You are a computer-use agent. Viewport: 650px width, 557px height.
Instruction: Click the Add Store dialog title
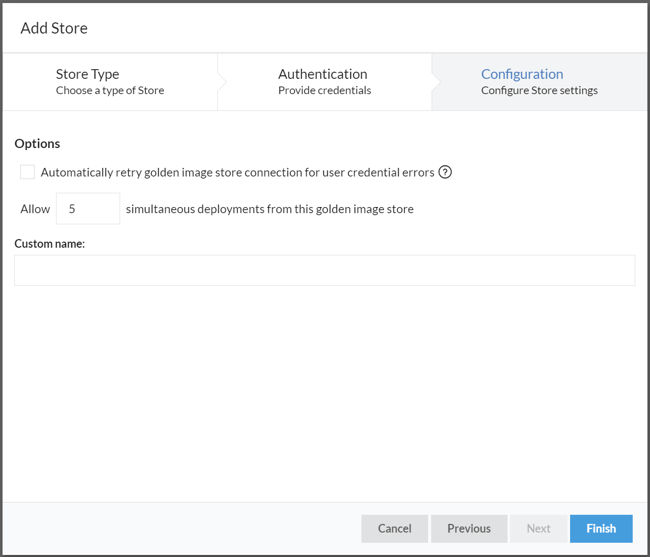(x=54, y=28)
